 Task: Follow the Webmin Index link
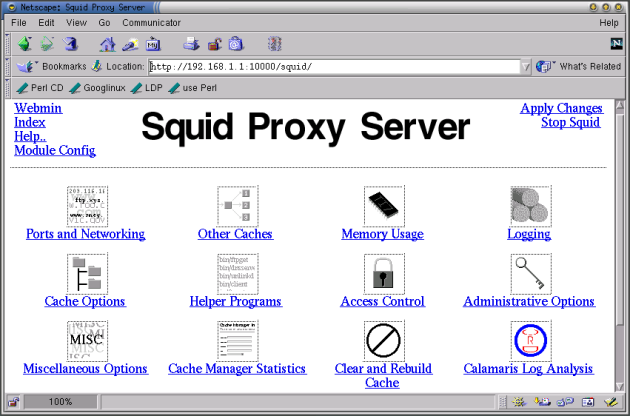(x=30, y=122)
